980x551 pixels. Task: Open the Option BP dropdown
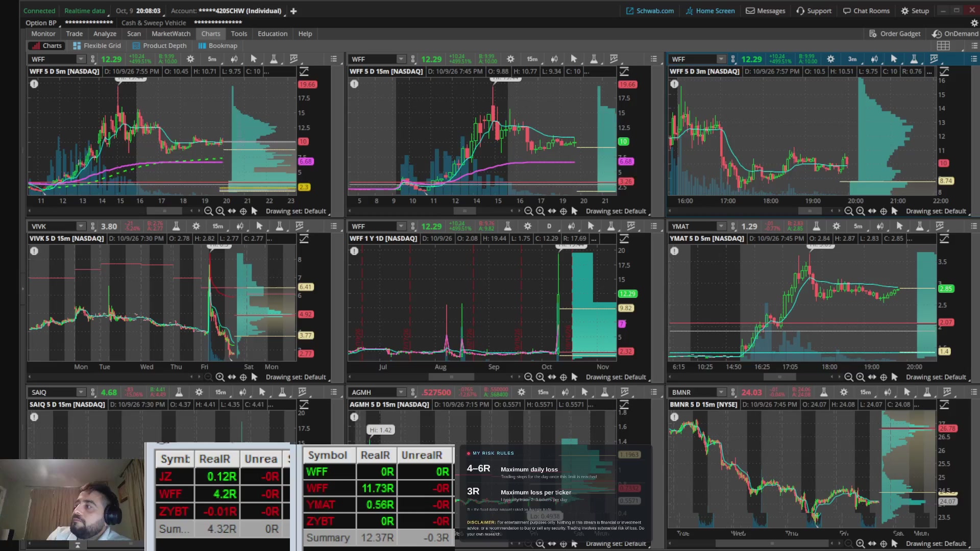coord(43,23)
